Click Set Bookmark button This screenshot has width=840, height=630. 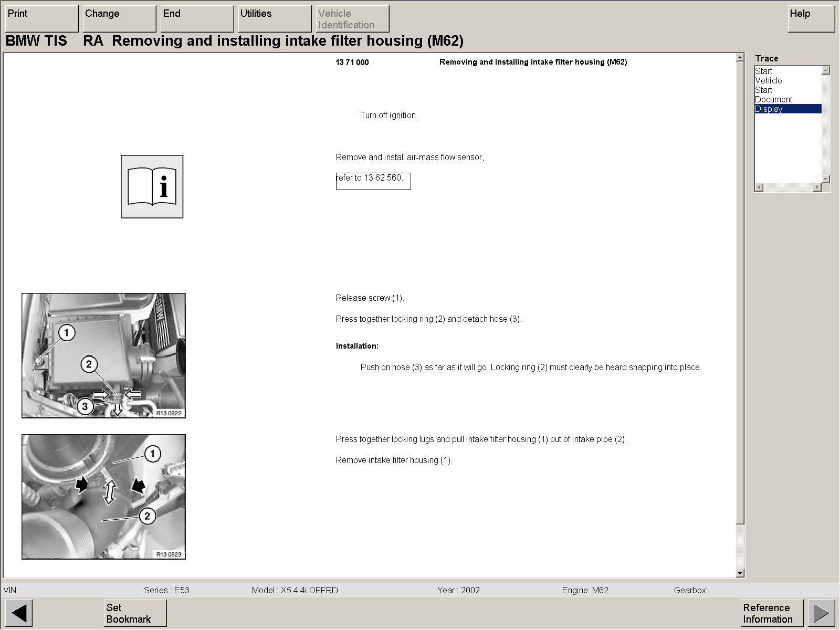click(135, 613)
